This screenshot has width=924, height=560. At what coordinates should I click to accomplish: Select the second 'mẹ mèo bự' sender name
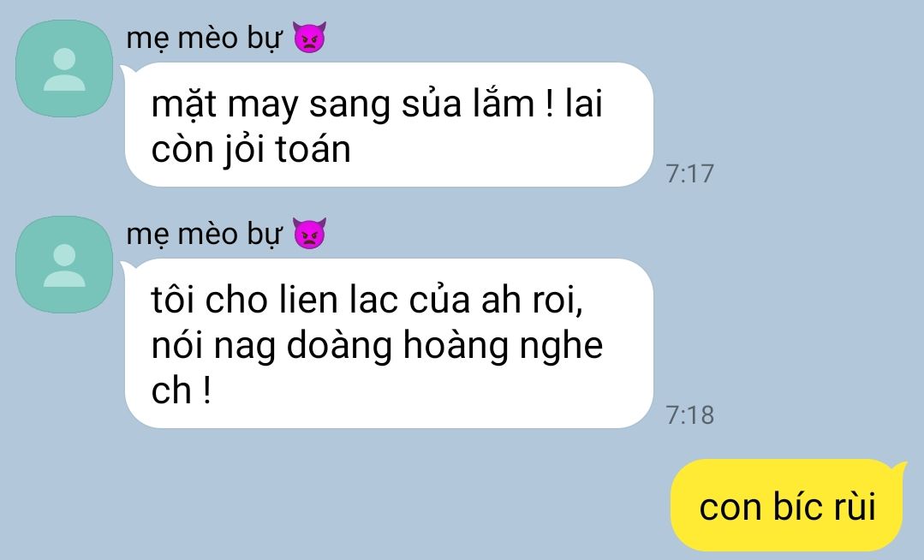(204, 235)
